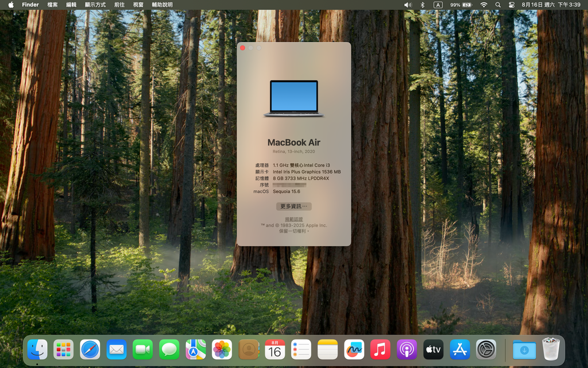Screen dimensions: 588x368
Task: Open the 前往 menu in menu bar
Action: point(119,5)
